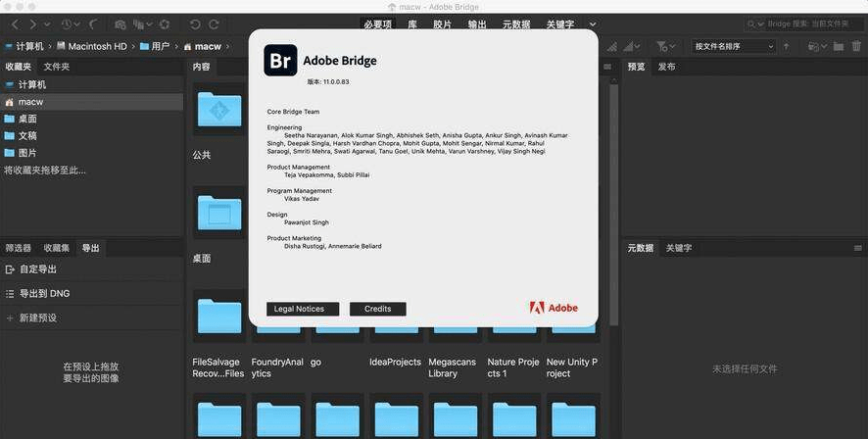The height and width of the screenshot is (439, 868).
Task: Select the 公共 folder thumbnail
Action: pyautogui.click(x=218, y=110)
